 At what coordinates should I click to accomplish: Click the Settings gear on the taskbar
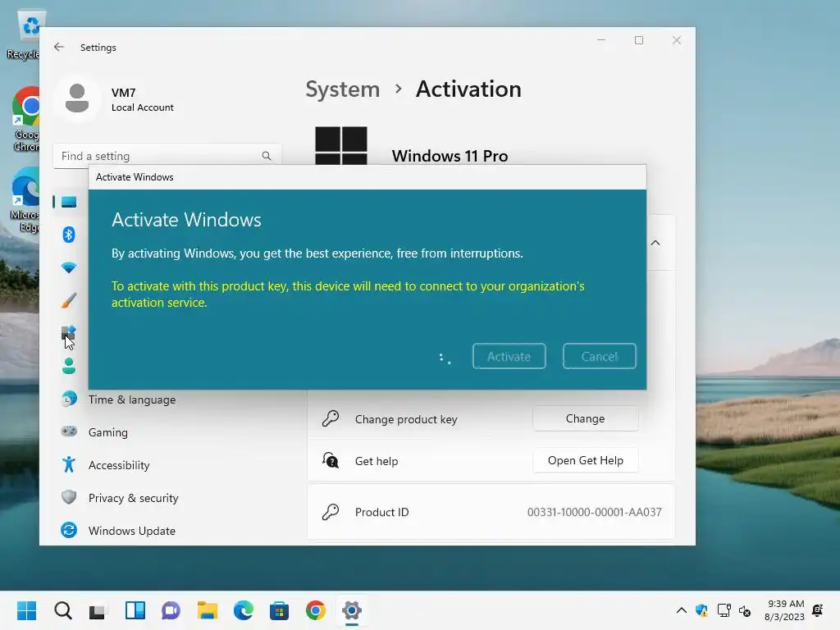click(x=352, y=610)
